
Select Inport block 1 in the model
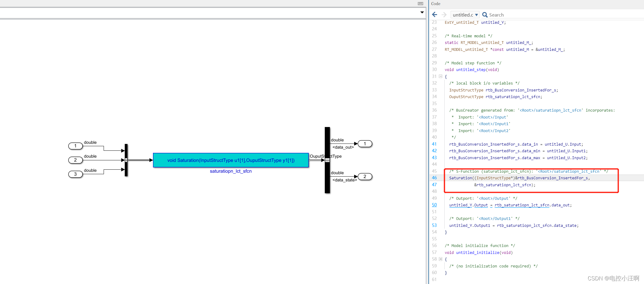click(75, 146)
